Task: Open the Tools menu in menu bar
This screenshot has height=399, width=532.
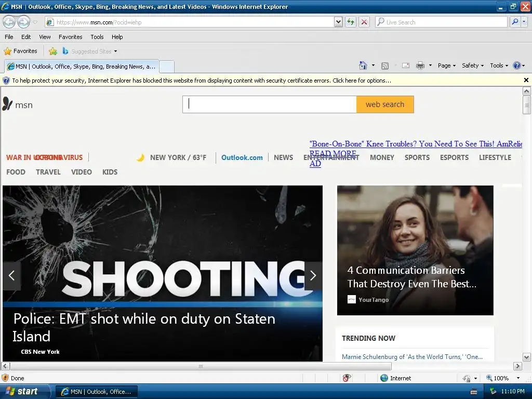Action: coord(97,37)
